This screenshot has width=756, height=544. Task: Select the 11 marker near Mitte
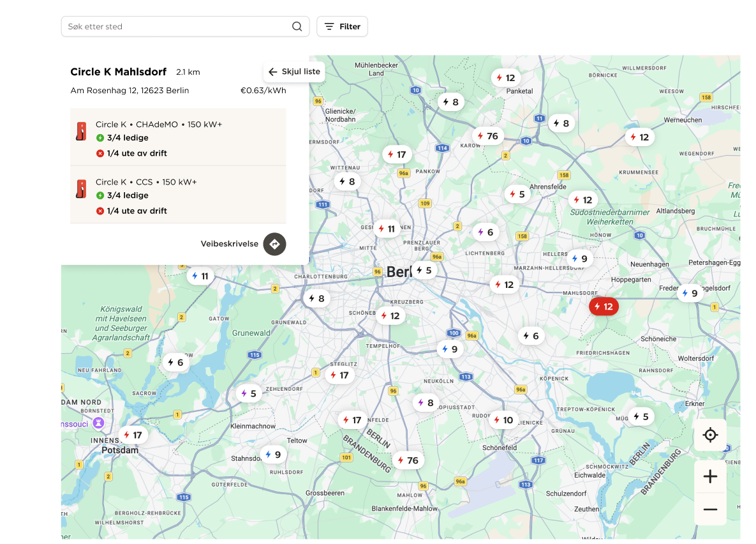[387, 229]
